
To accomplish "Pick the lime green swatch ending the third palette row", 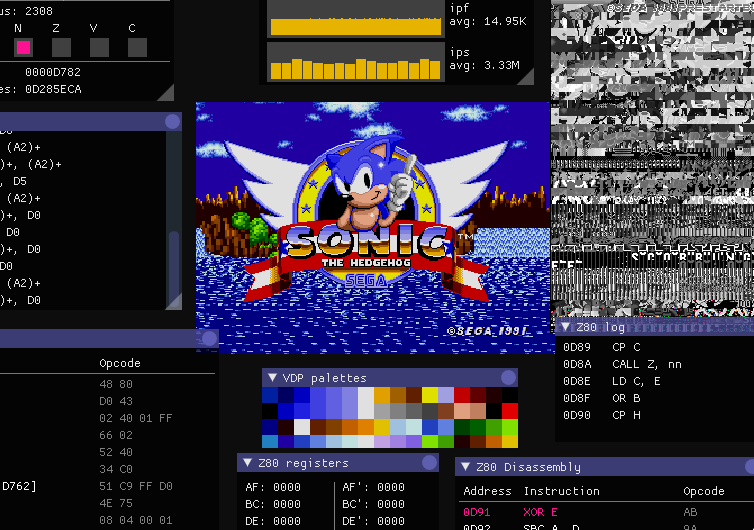I will (510, 427).
